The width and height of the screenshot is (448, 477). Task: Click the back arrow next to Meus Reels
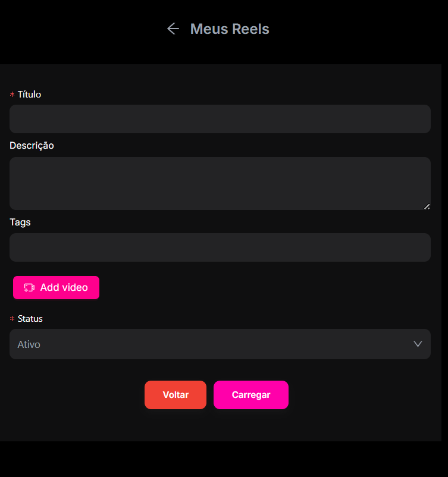(x=173, y=29)
